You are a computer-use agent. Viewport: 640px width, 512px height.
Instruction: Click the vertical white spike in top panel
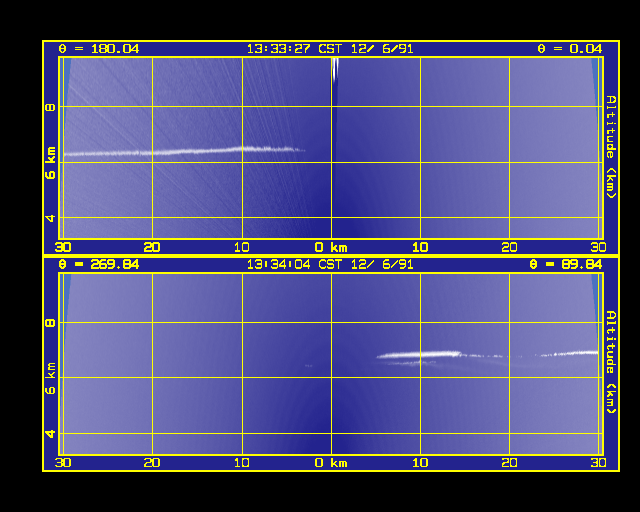[x=335, y=70]
